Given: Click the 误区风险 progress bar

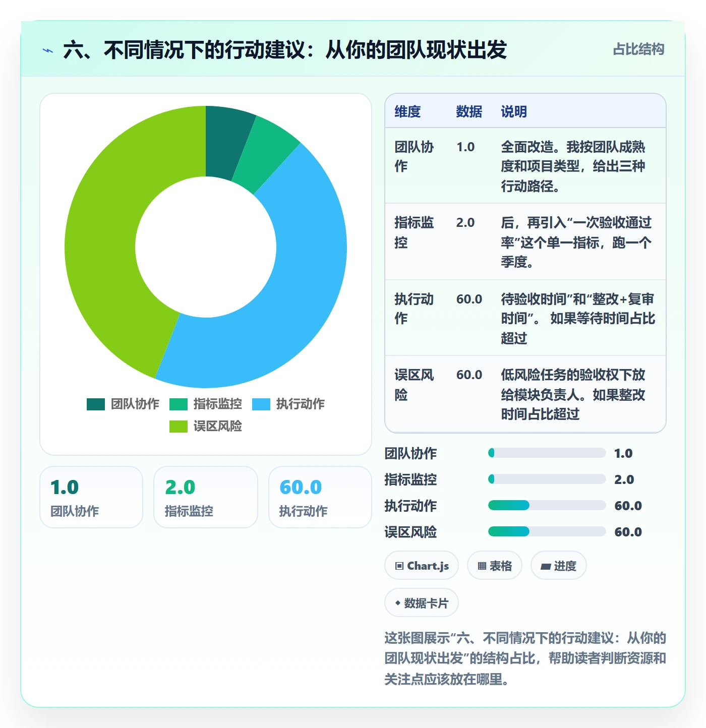Looking at the screenshot, I should click(547, 531).
